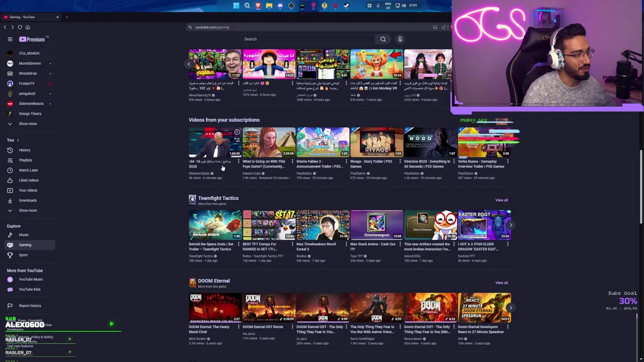Open the browser home page icon
The height and width of the screenshot is (362, 644).
coord(28,27)
